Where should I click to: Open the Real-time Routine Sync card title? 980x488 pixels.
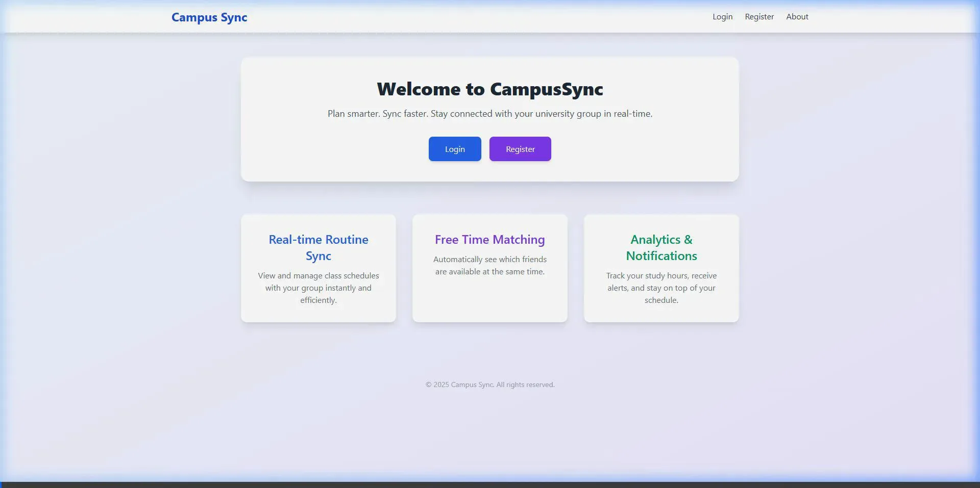(x=318, y=247)
